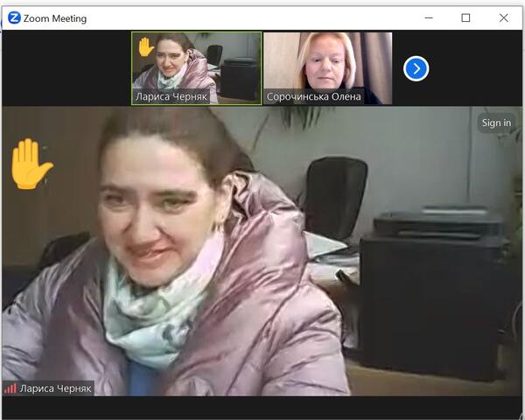Click the main speaker video area
Viewport: 525px width, 420px height.
pos(262,254)
